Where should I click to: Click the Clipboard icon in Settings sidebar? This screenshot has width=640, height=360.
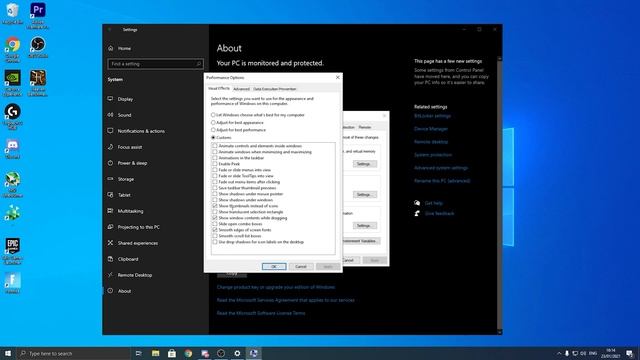111,259
